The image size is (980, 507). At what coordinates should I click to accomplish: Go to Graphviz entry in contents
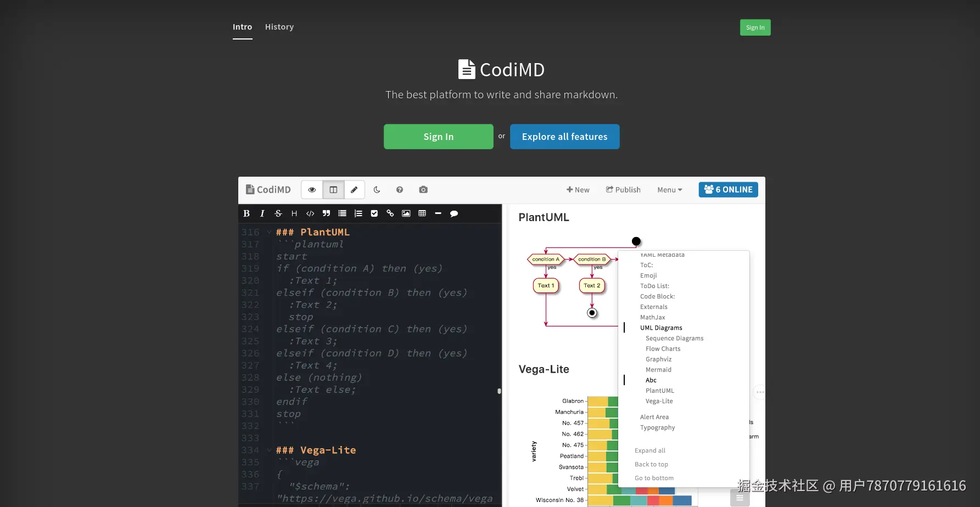(x=659, y=359)
